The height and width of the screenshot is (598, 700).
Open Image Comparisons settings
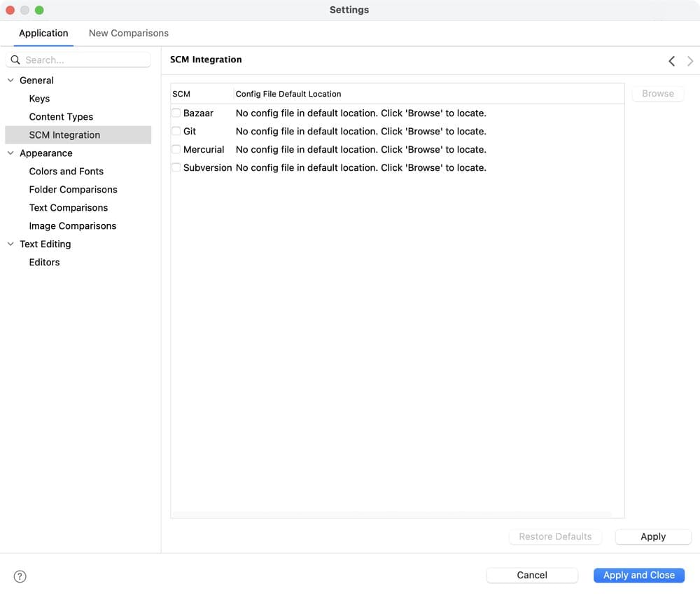[x=72, y=225]
